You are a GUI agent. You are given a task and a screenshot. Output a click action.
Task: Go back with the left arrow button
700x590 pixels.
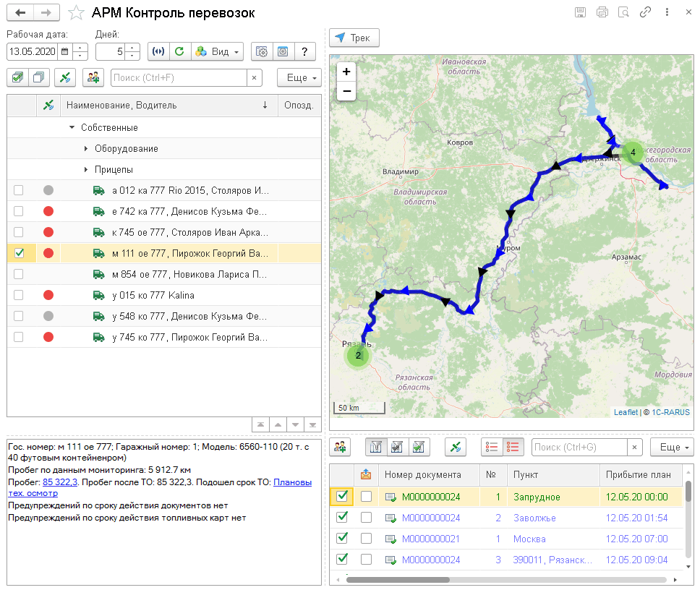click(20, 12)
